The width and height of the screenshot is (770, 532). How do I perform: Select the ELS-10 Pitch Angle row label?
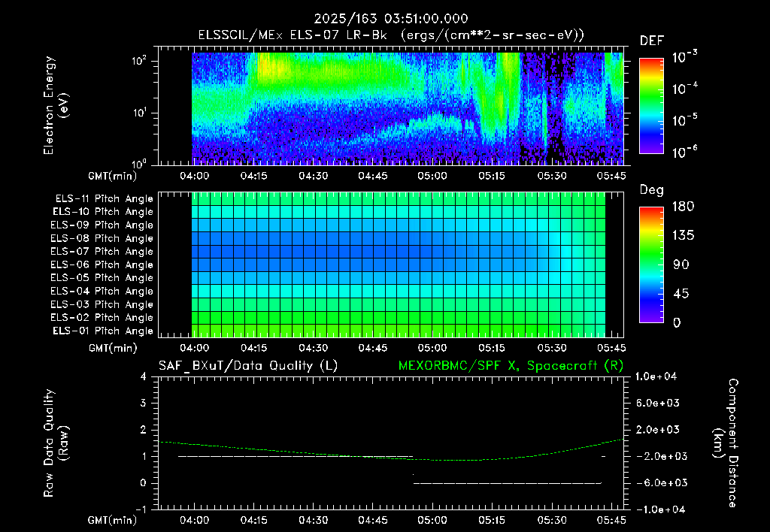click(103, 212)
